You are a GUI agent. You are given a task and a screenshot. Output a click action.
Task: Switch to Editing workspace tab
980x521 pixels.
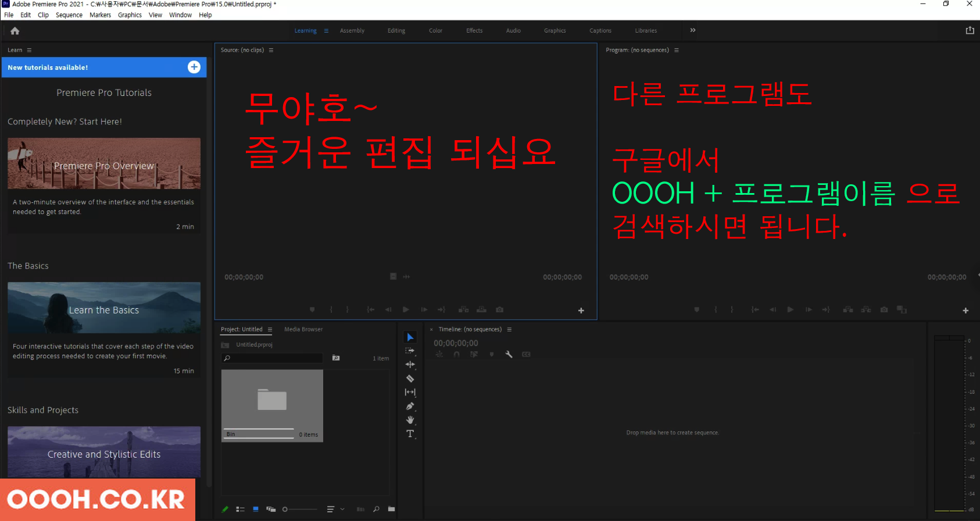click(x=396, y=31)
